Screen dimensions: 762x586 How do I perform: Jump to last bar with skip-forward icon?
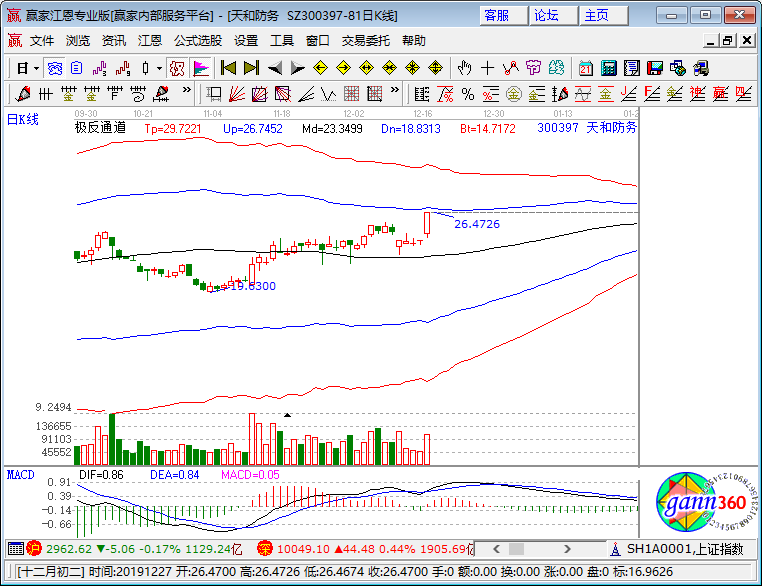251,68
